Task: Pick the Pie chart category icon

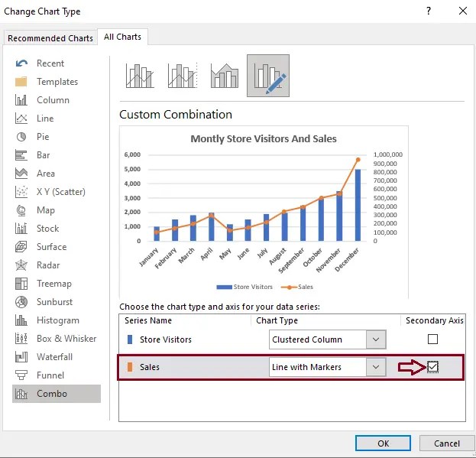Action: [x=21, y=137]
